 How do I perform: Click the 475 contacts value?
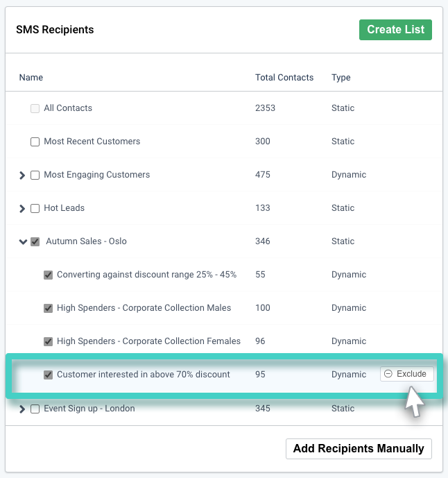pyautogui.click(x=263, y=175)
